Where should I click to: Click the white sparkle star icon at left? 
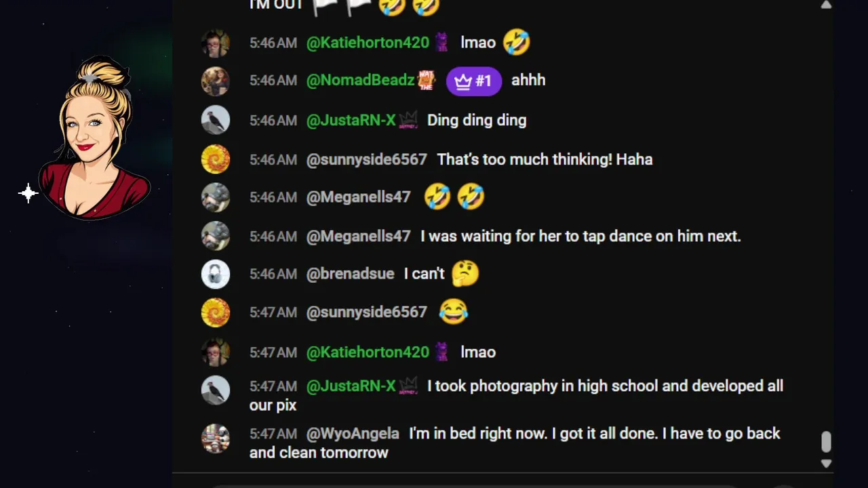pos(28,194)
